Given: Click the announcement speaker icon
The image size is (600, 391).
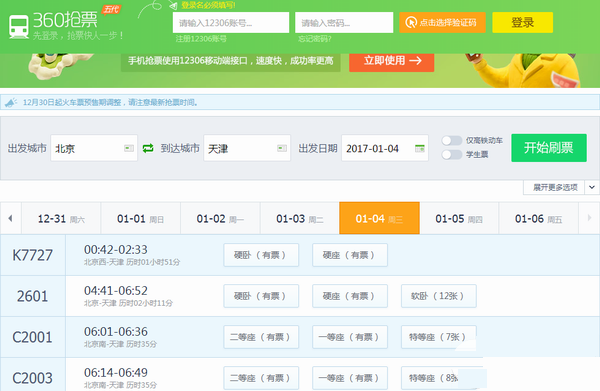Looking at the screenshot, I should pyautogui.click(x=11, y=103).
